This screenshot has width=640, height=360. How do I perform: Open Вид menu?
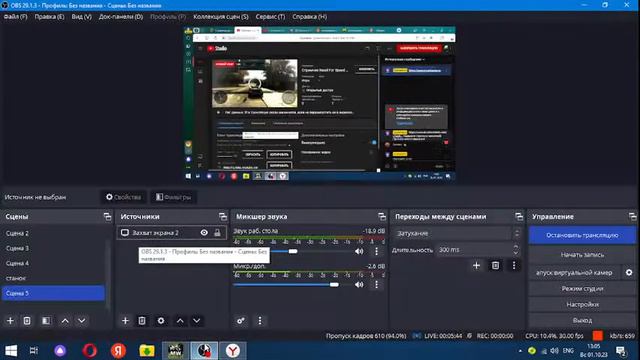pyautogui.click(x=82, y=17)
